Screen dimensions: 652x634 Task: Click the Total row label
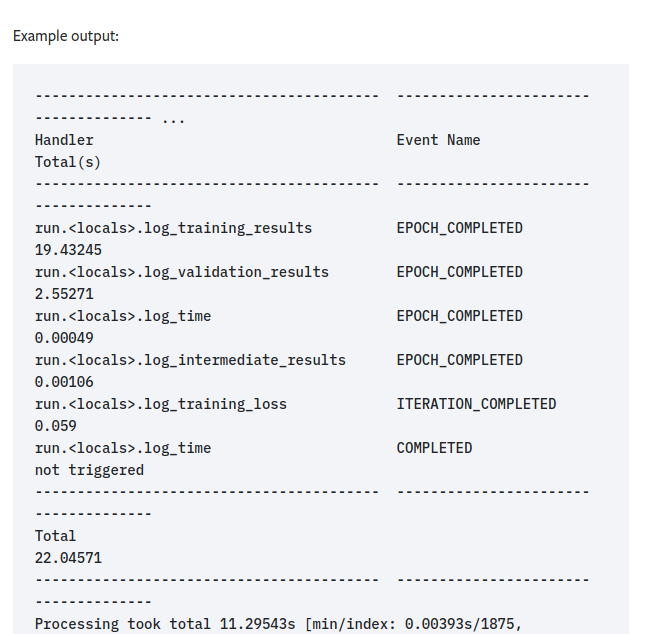tap(55, 536)
